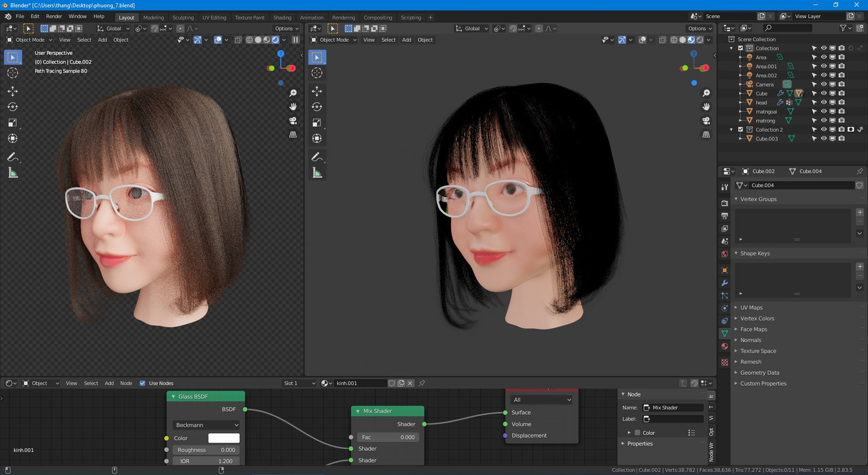Hide the head object in the outliner

point(824,102)
